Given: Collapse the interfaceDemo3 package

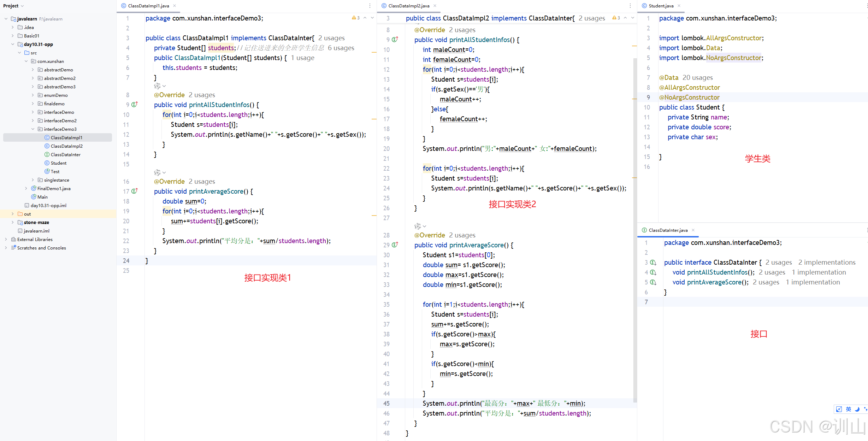Looking at the screenshot, I should 33,129.
